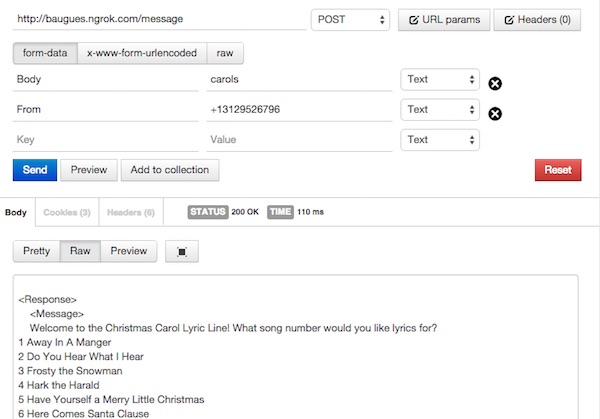The height and width of the screenshot is (419, 600).
Task: Expand Text type dropdown for From row
Action: point(440,110)
